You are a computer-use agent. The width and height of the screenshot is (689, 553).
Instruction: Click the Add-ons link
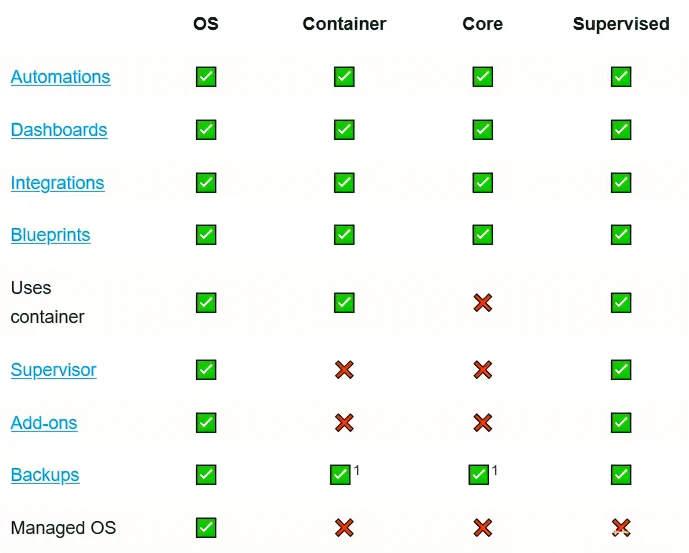pyautogui.click(x=44, y=423)
